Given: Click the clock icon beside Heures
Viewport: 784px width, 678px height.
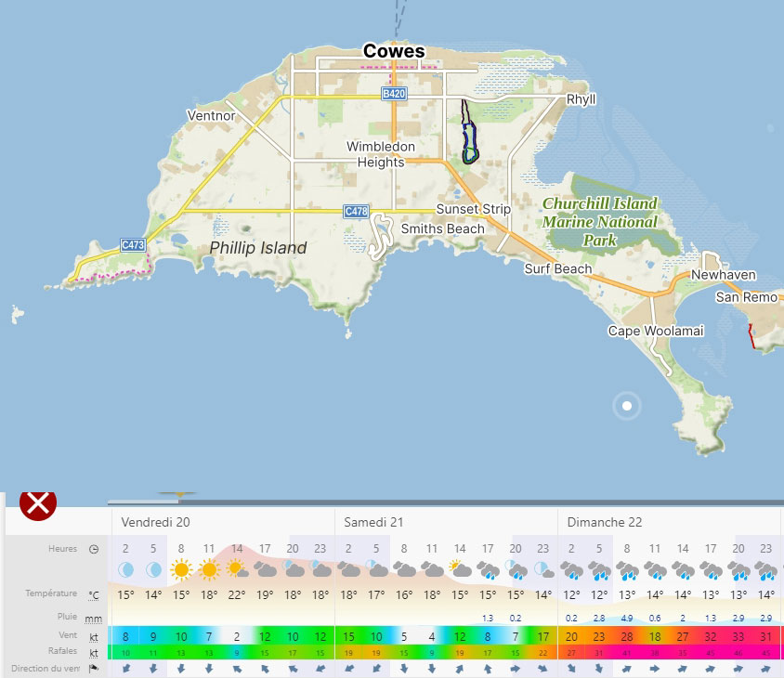Looking at the screenshot, I should (x=94, y=549).
